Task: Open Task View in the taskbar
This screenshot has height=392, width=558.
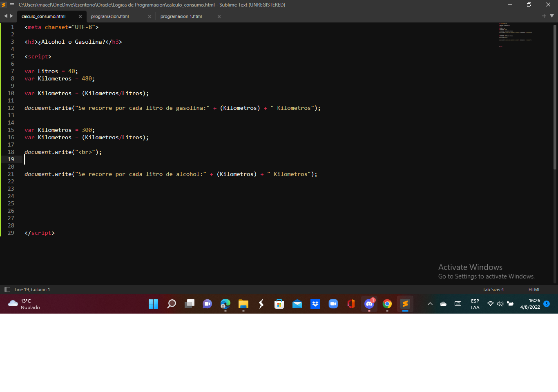Action: 190,304
